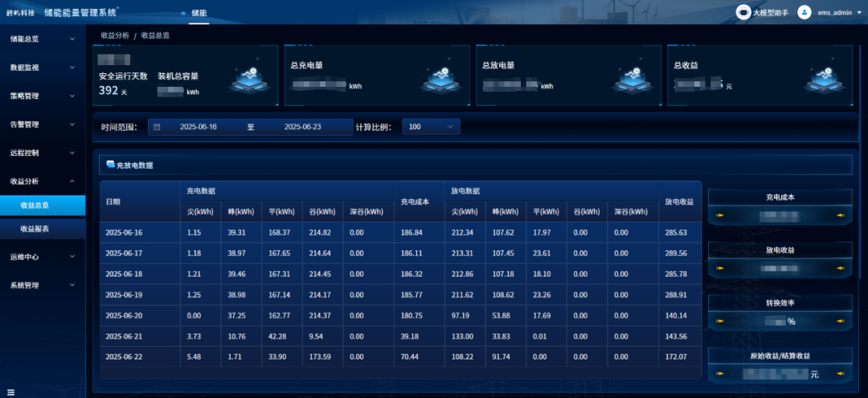
Task: Open the 收益报表 submenu item
Action: coord(43,228)
